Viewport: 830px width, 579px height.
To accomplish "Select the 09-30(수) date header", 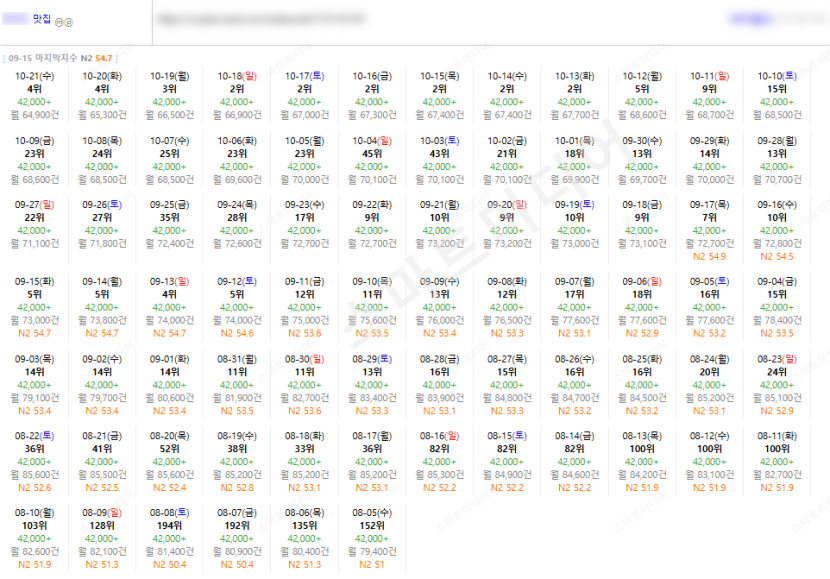I will 642,141.
